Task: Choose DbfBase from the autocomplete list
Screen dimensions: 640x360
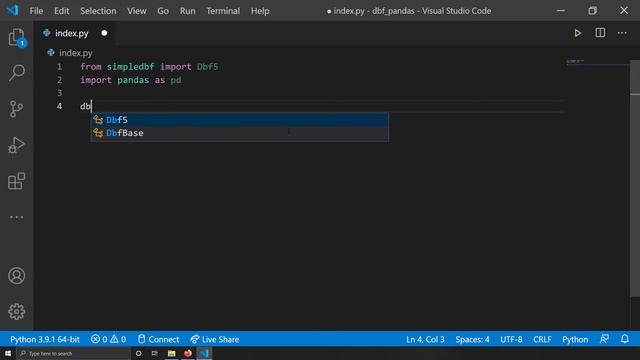Action: pos(239,133)
